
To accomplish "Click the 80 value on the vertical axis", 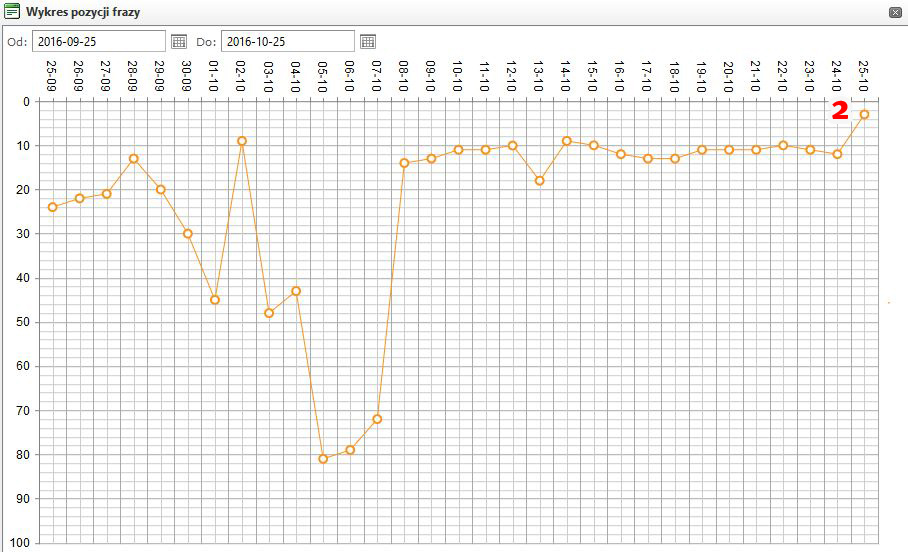I will pyautogui.click(x=23, y=455).
